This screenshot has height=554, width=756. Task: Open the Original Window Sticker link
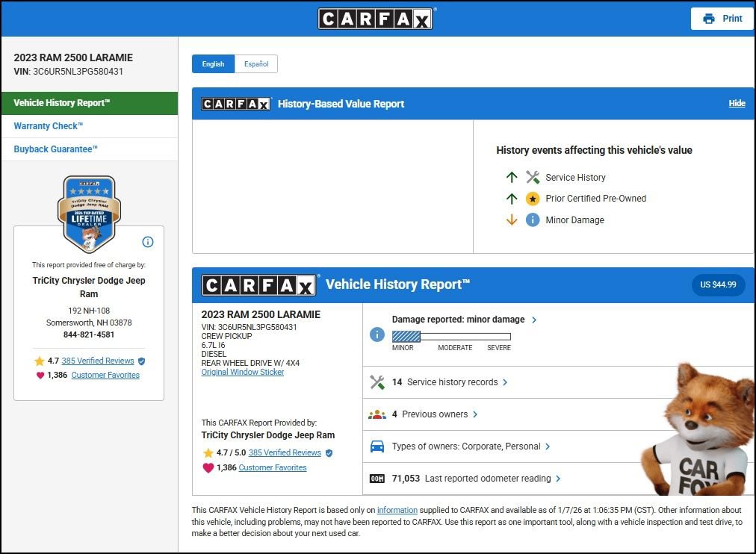(x=242, y=372)
